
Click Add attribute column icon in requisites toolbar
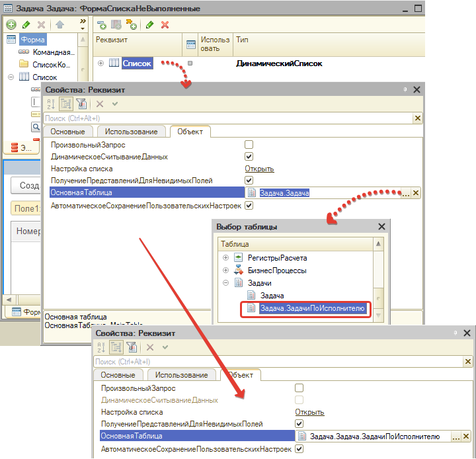click(x=116, y=24)
